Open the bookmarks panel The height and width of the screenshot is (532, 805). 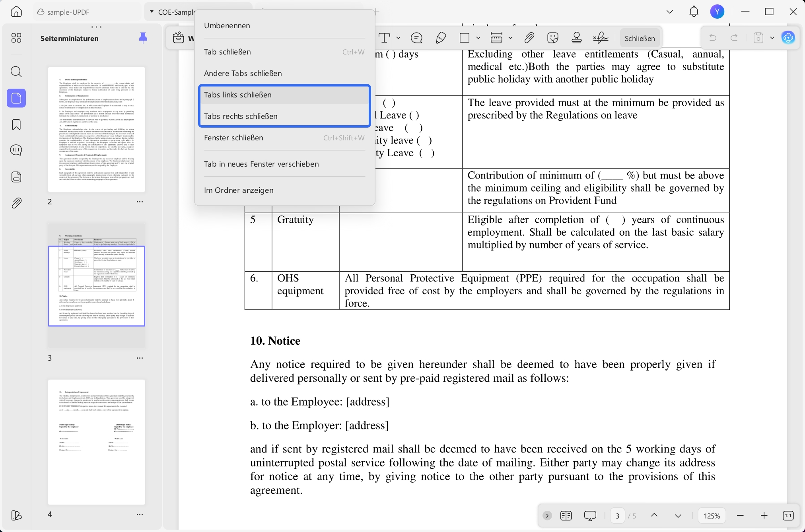click(16, 125)
